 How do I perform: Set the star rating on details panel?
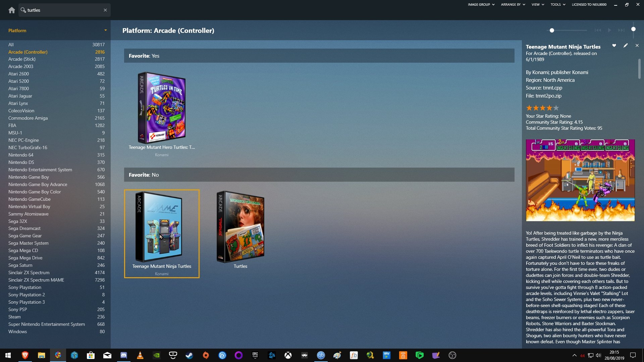542,108
